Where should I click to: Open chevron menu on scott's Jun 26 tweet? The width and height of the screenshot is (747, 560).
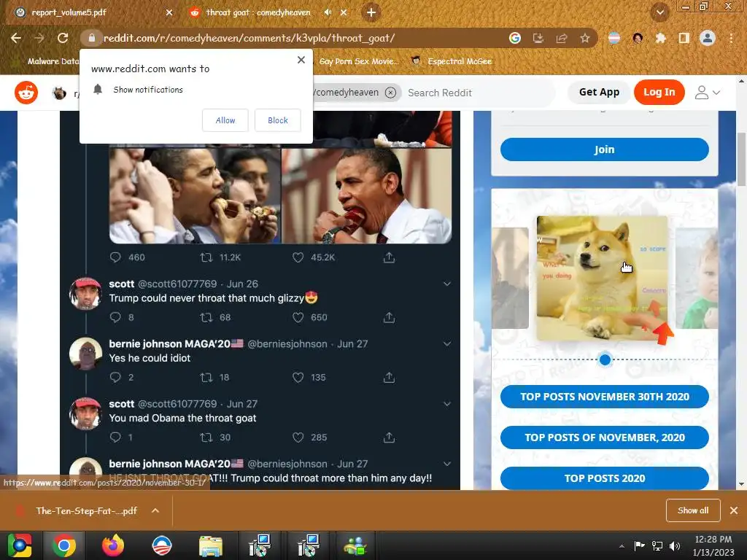(447, 284)
